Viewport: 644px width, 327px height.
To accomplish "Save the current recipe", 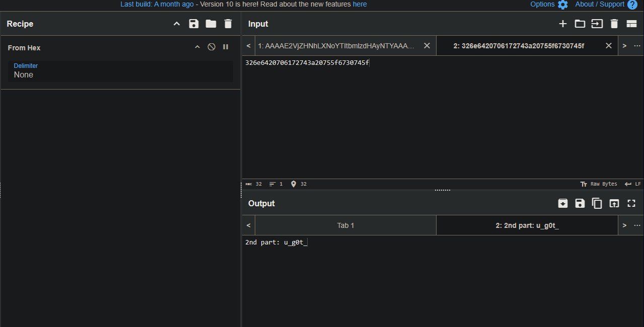I will 193,24.
